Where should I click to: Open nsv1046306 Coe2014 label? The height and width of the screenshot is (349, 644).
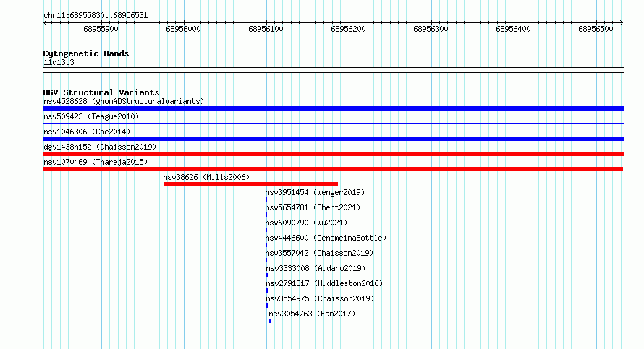87,132
